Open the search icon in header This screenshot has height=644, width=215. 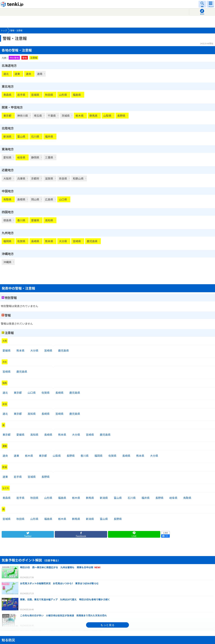click(x=202, y=4)
